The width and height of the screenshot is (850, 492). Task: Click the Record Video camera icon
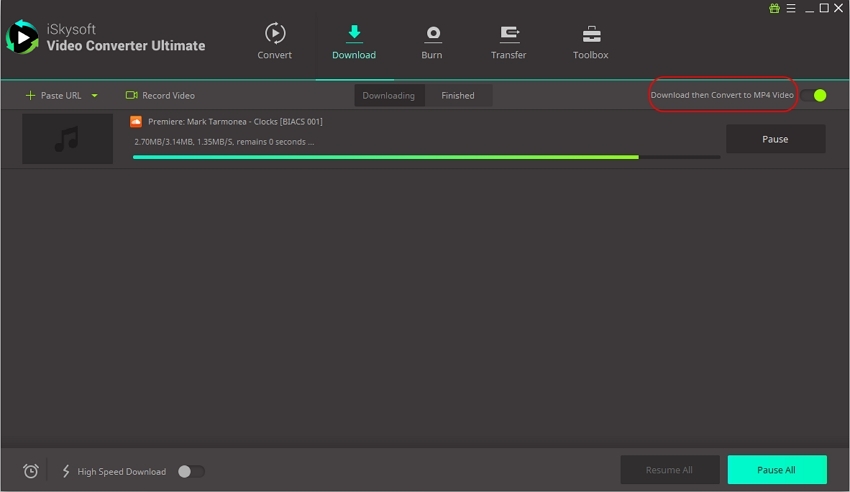[131, 96]
